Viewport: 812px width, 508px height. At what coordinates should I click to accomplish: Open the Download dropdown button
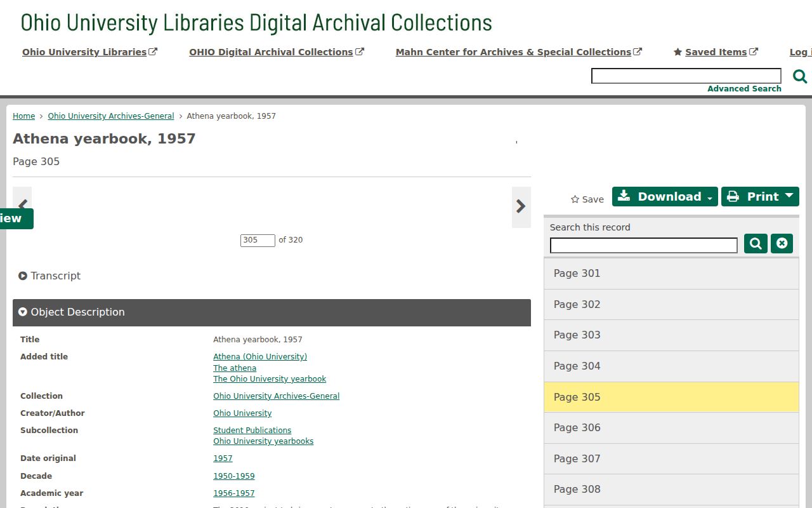click(x=665, y=197)
